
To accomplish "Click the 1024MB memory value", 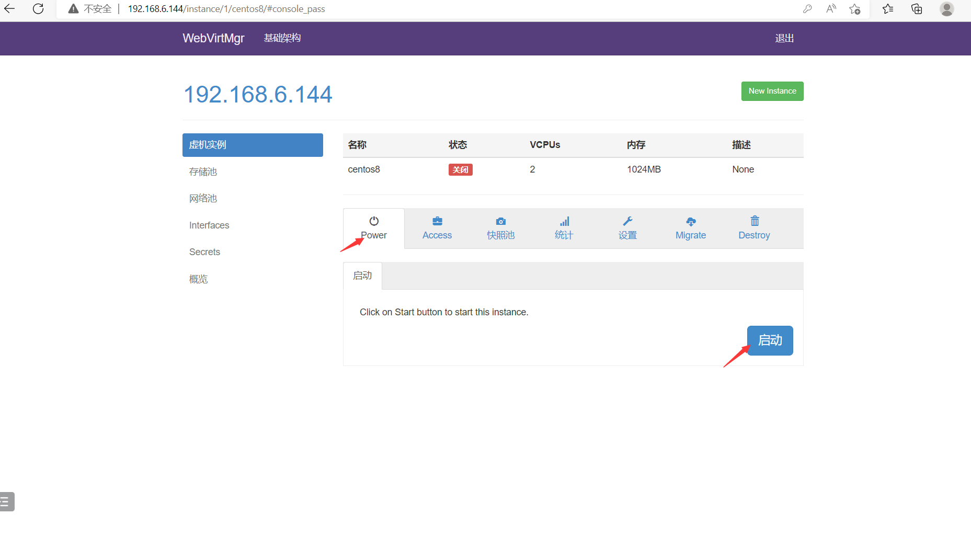I will pyautogui.click(x=644, y=169).
